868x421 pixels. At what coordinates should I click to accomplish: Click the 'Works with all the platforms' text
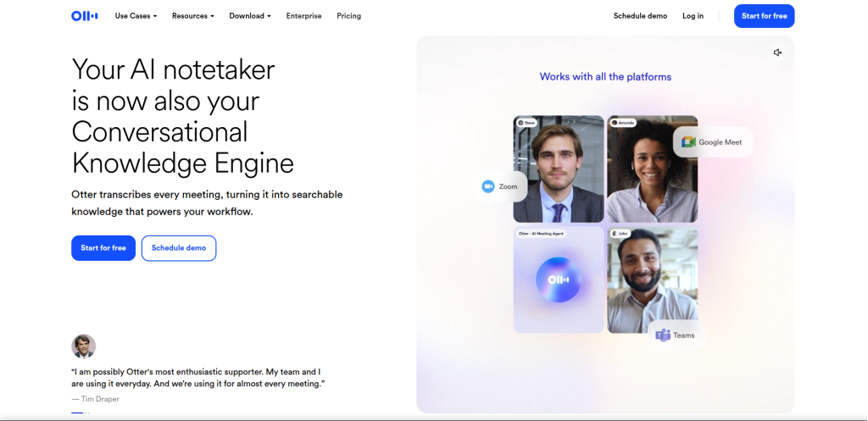(605, 77)
